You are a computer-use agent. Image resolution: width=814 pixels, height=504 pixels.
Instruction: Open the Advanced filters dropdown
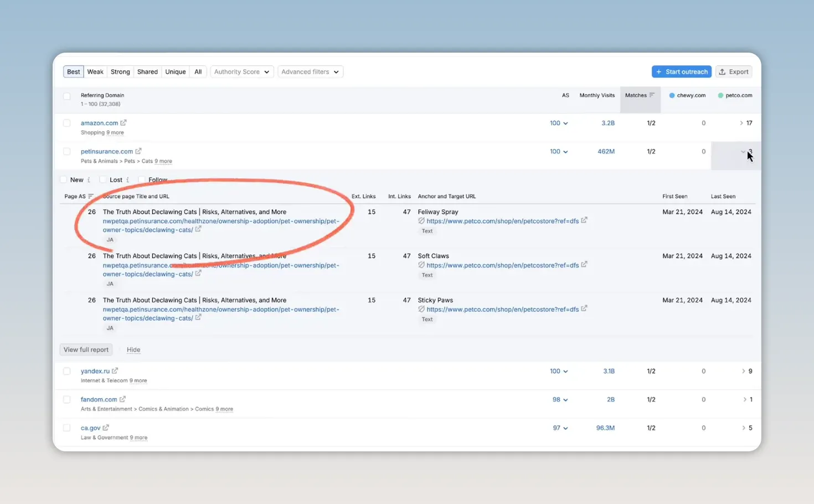pyautogui.click(x=310, y=71)
